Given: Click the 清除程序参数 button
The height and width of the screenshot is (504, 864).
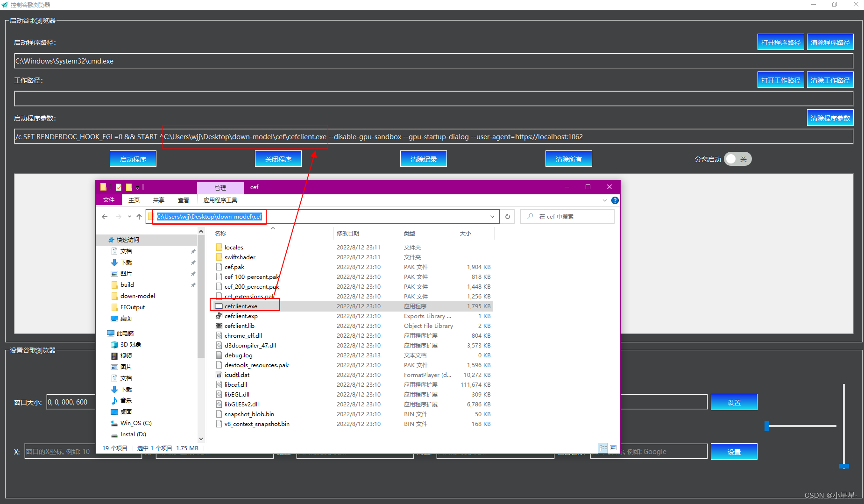Looking at the screenshot, I should pos(830,118).
